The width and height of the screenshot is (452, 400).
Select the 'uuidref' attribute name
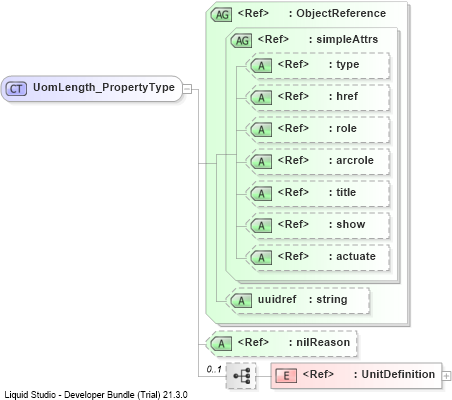(277, 299)
